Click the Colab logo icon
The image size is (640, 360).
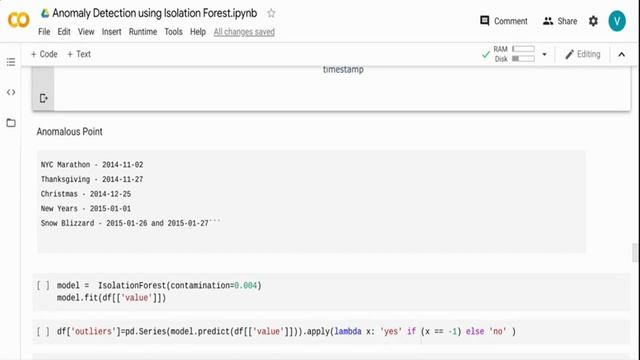tap(18, 20)
